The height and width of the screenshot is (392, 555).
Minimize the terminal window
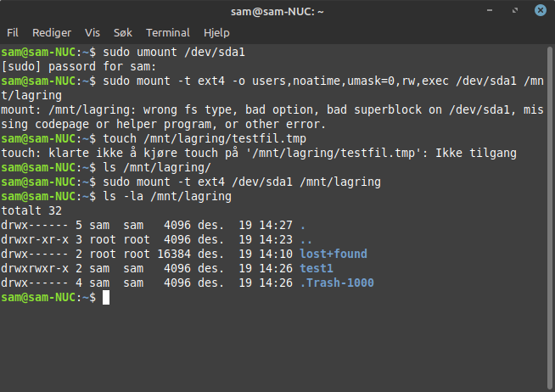490,10
